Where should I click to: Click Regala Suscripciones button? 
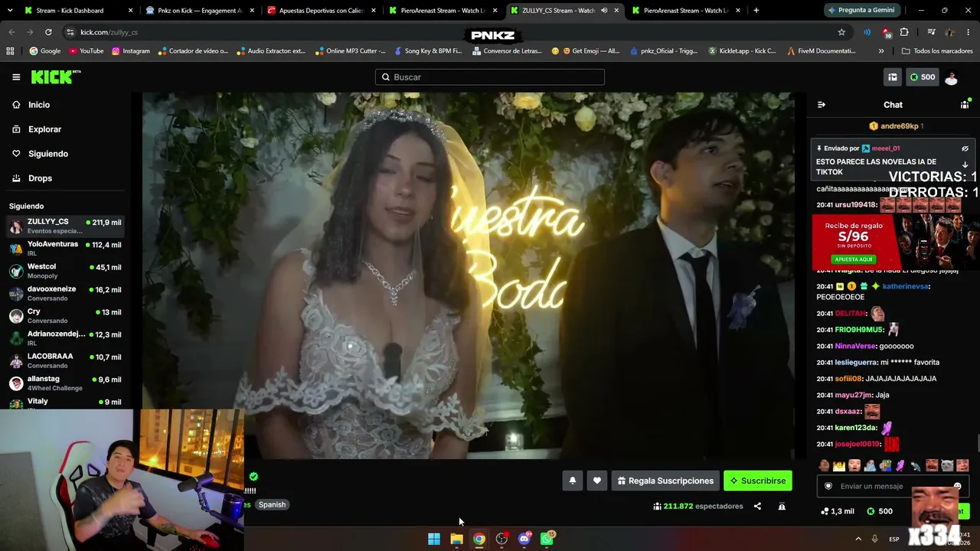click(665, 481)
